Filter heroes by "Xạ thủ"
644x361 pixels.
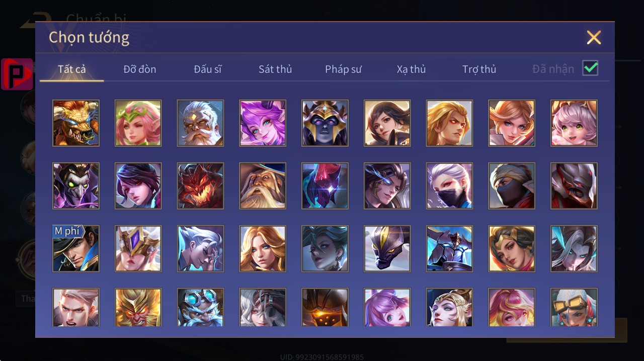pyautogui.click(x=411, y=69)
